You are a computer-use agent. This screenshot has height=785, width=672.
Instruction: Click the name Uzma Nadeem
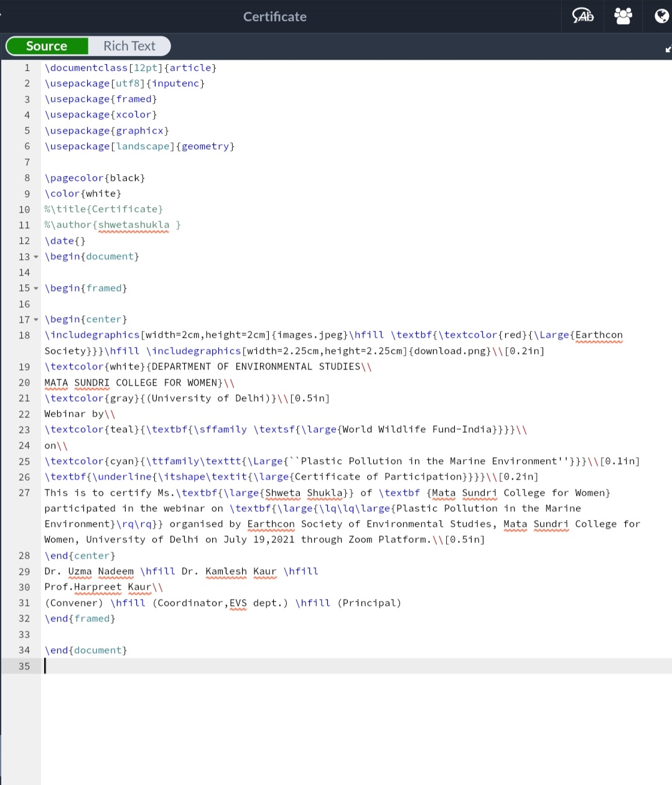[101, 571]
